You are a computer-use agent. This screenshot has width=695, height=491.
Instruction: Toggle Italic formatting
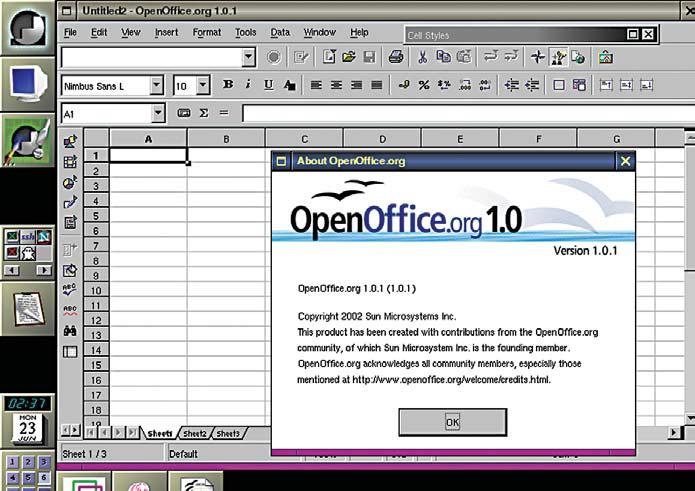click(x=248, y=84)
